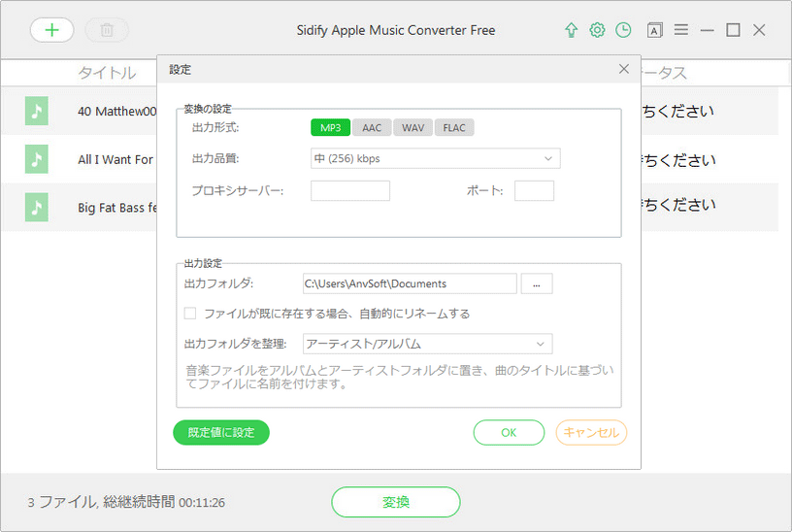This screenshot has height=532, width=792.
Task: Click the 変換 convert button
Action: pyautogui.click(x=395, y=502)
